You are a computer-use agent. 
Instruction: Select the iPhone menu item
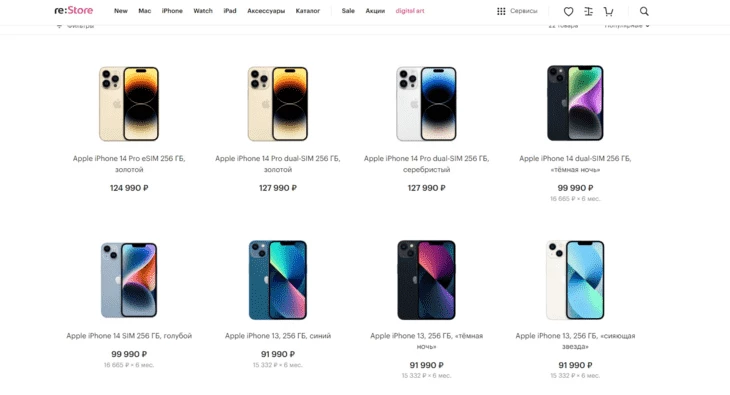tap(172, 11)
